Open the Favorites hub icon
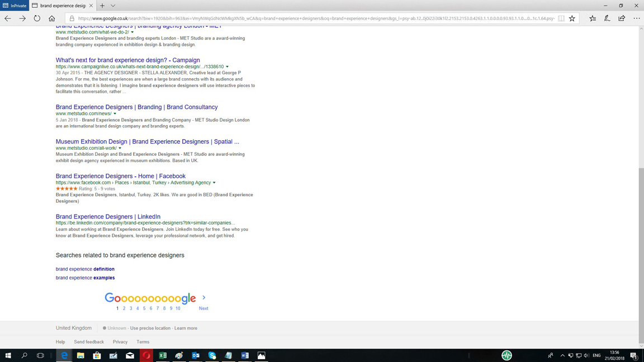Screen dimensions: 644x362 [593, 18]
